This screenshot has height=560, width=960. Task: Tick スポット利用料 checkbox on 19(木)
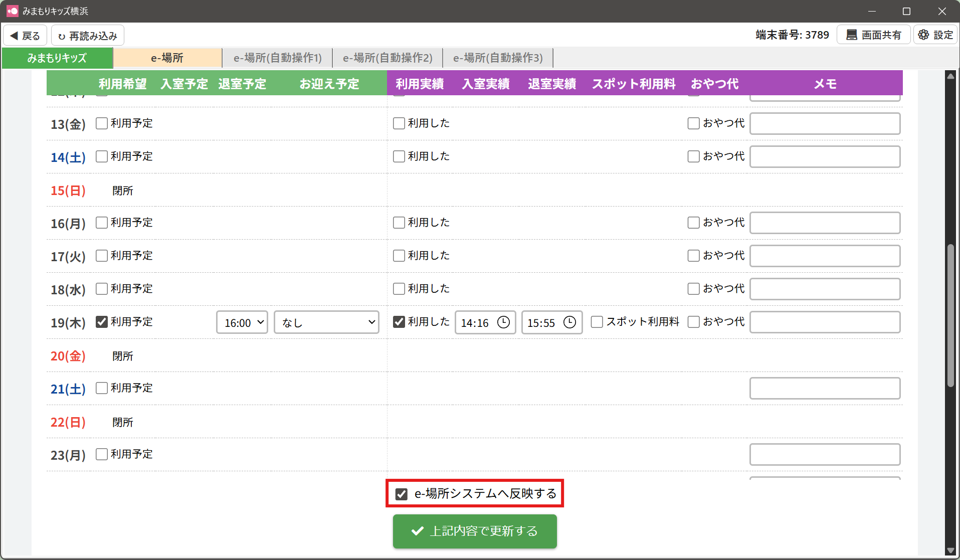pyautogui.click(x=597, y=322)
